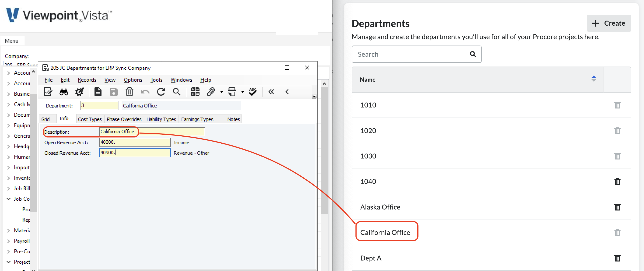Open the Options menu
644x271 pixels.
(133, 80)
